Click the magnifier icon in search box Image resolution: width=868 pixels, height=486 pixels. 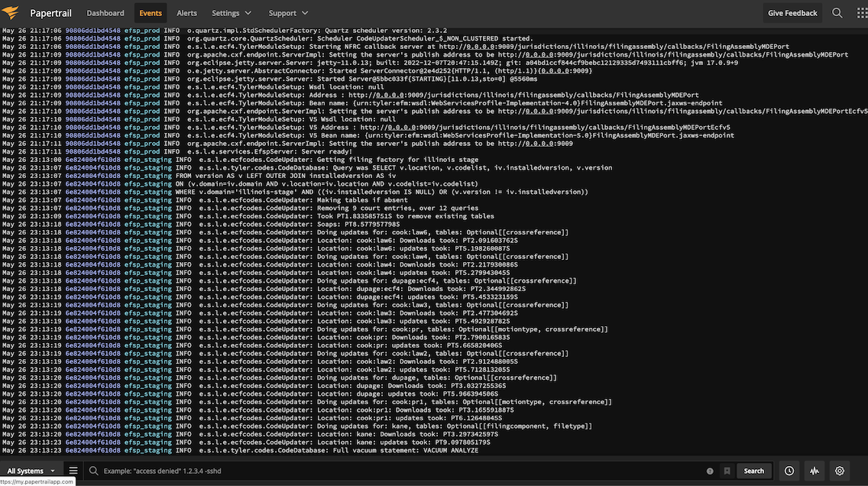point(93,471)
